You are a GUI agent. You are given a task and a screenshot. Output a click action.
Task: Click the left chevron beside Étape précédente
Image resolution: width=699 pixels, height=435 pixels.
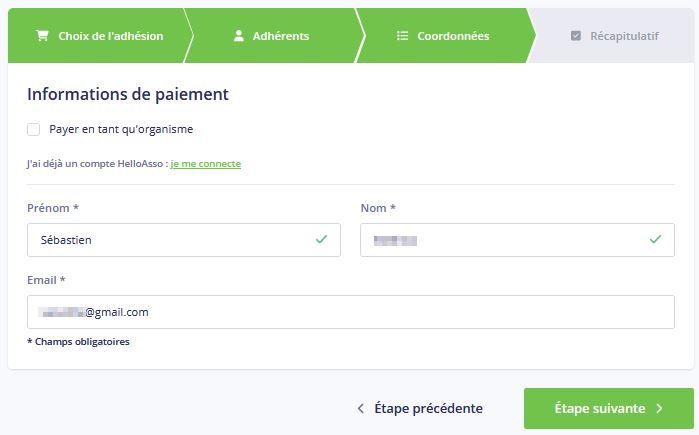(x=361, y=408)
